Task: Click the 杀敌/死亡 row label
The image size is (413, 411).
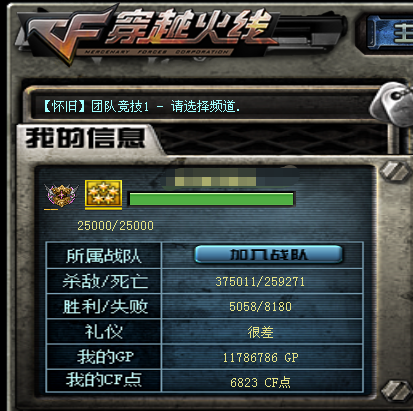Action: (105, 282)
